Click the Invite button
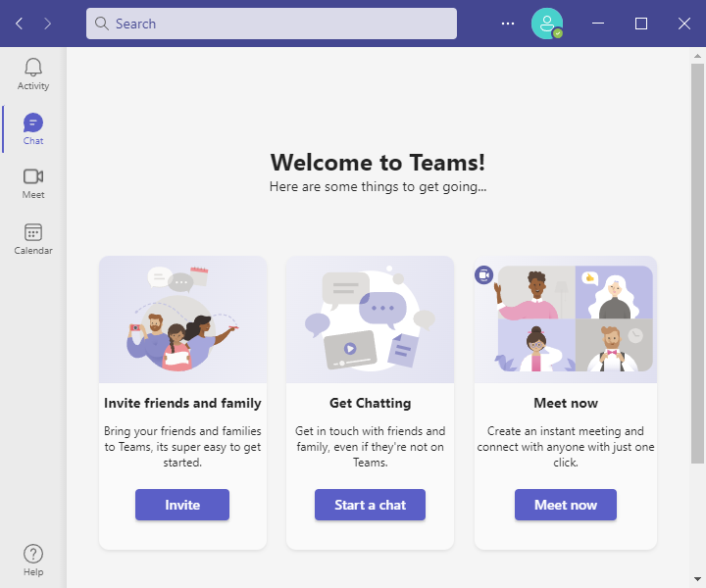 pyautogui.click(x=182, y=505)
